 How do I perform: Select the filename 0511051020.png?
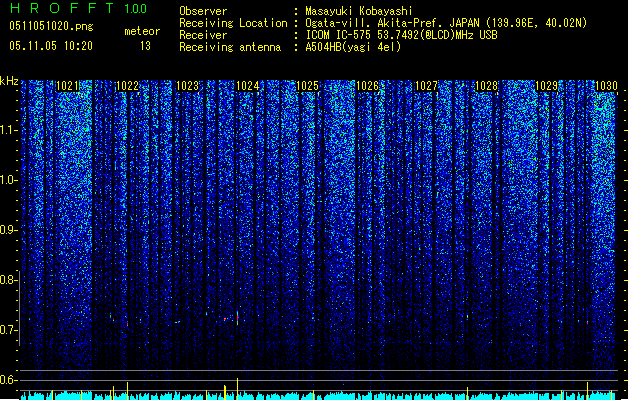tap(51, 26)
